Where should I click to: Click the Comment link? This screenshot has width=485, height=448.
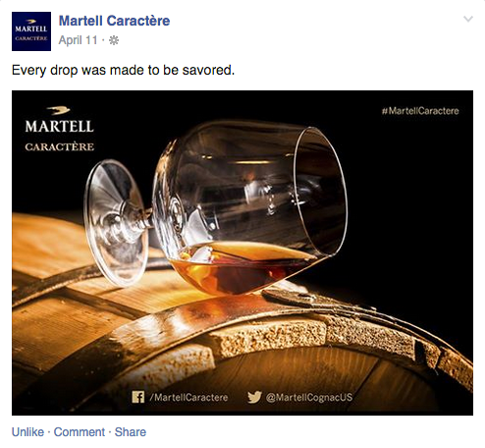80,432
